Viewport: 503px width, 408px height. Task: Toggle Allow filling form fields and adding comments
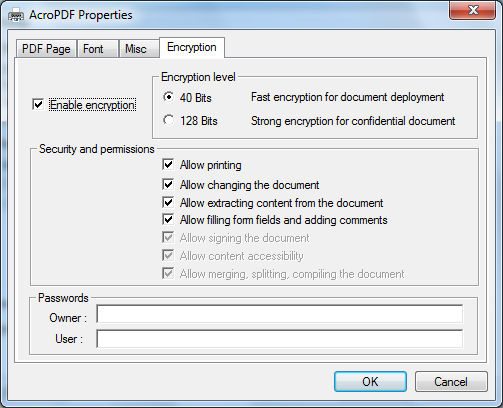[168, 219]
